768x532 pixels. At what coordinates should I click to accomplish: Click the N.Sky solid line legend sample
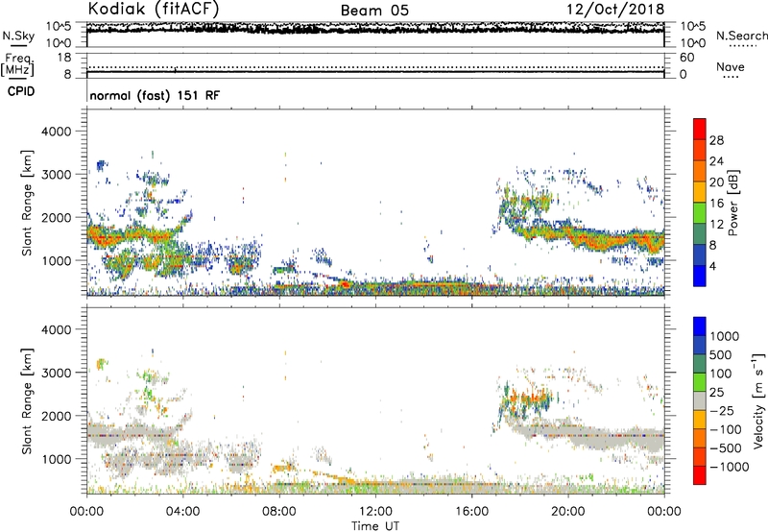tap(18, 45)
